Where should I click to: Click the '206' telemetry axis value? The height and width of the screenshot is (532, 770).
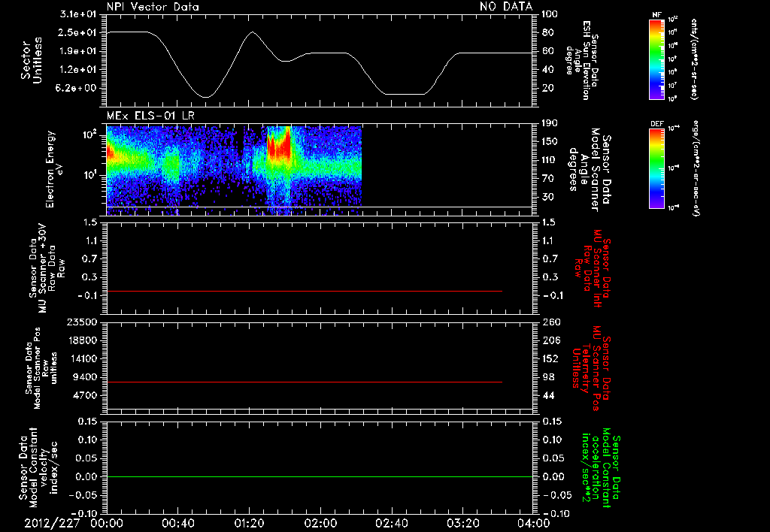[x=550, y=340]
